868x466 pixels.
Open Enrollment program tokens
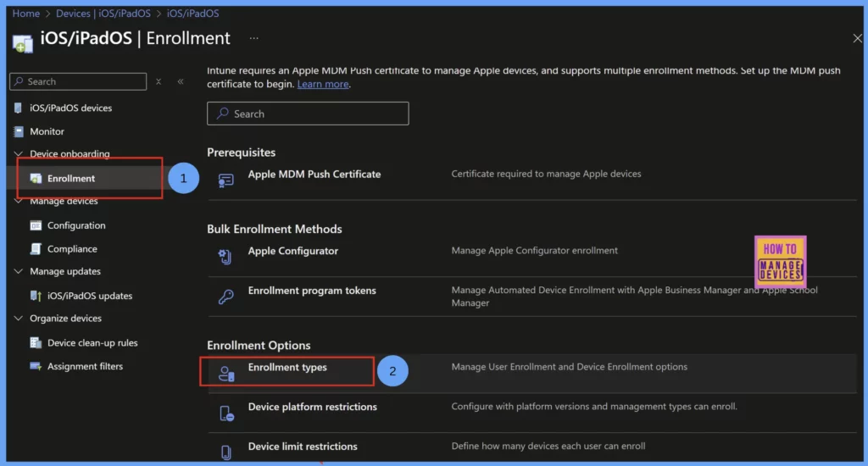pos(312,291)
